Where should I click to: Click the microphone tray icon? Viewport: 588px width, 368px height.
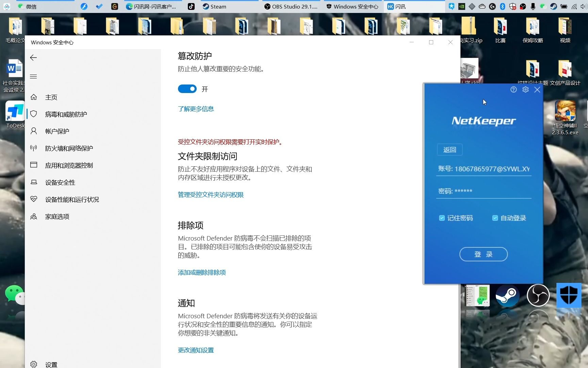(533, 6)
